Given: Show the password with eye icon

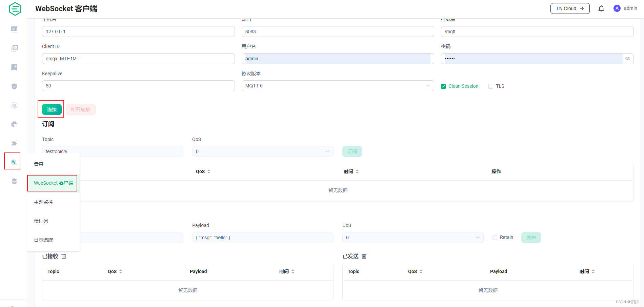Looking at the screenshot, I should point(628,59).
